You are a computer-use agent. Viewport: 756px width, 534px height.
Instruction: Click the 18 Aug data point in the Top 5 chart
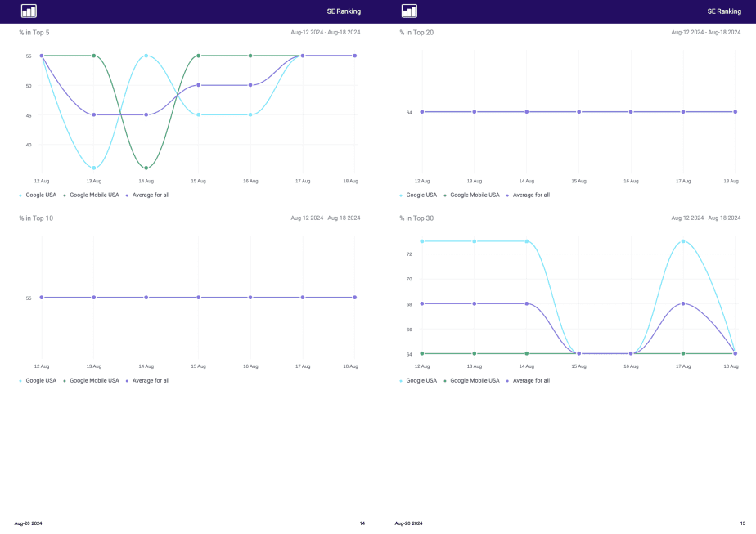tap(355, 56)
